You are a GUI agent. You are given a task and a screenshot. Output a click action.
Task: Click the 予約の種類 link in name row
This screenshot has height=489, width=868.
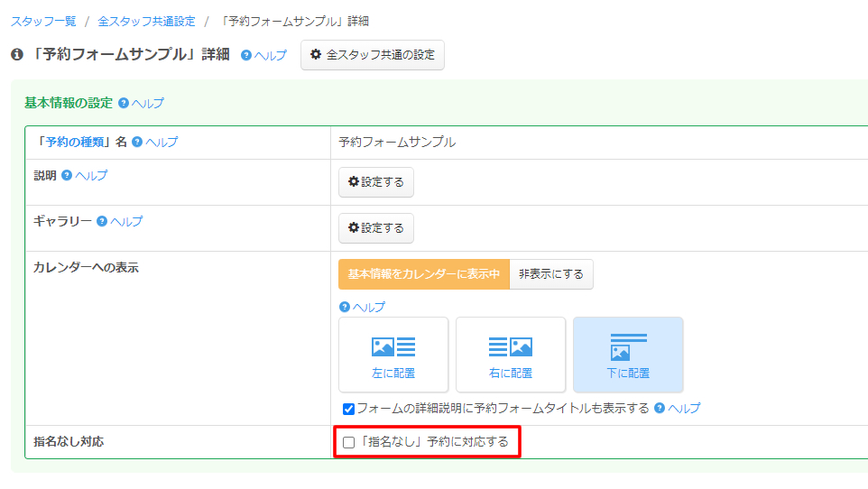(76, 142)
